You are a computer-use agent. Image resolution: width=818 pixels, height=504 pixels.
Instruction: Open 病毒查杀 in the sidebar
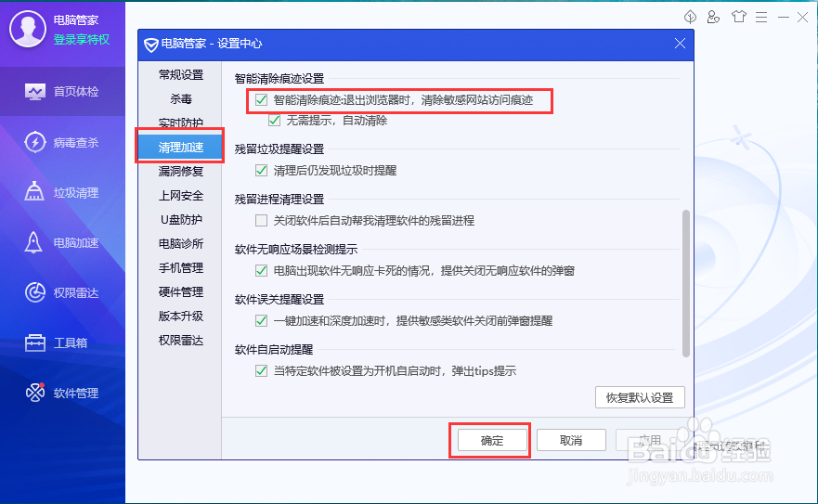tap(62, 142)
